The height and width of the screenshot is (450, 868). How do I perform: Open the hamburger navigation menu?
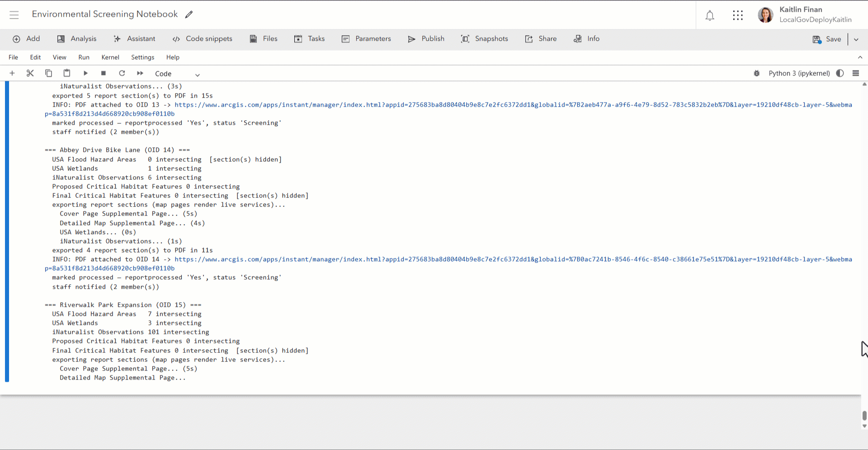tap(14, 15)
